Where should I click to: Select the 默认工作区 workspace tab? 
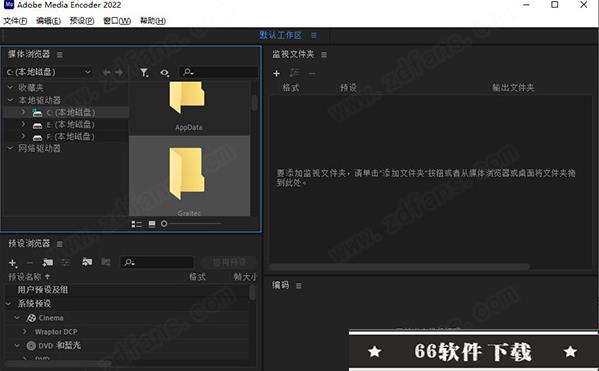280,35
